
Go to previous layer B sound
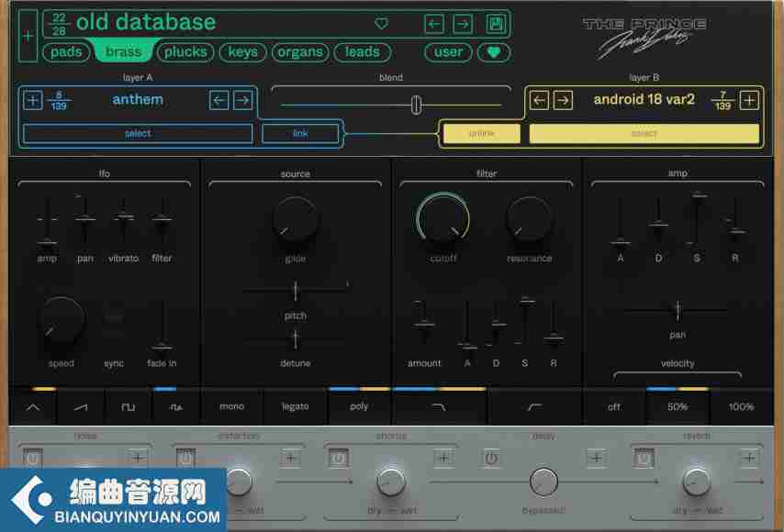click(x=539, y=100)
